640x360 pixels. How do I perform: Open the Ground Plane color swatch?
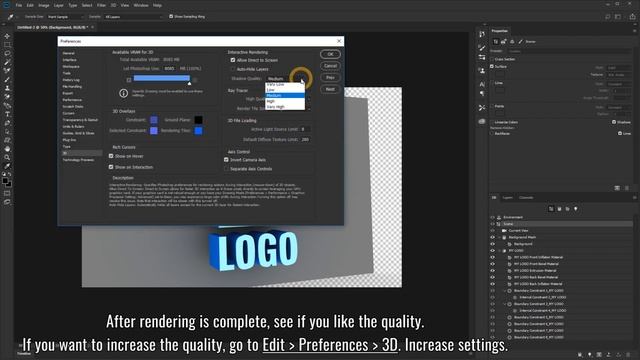[198, 120]
